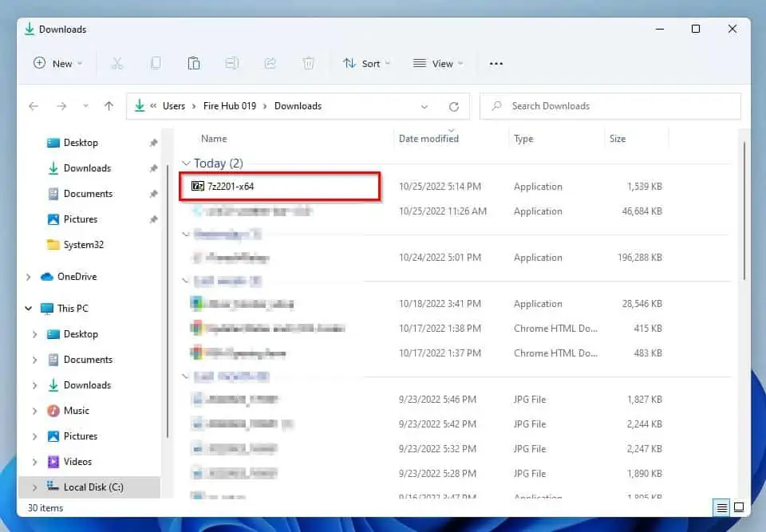Expand the OneDrive tree node
This screenshot has width=766, height=532.
(x=29, y=277)
